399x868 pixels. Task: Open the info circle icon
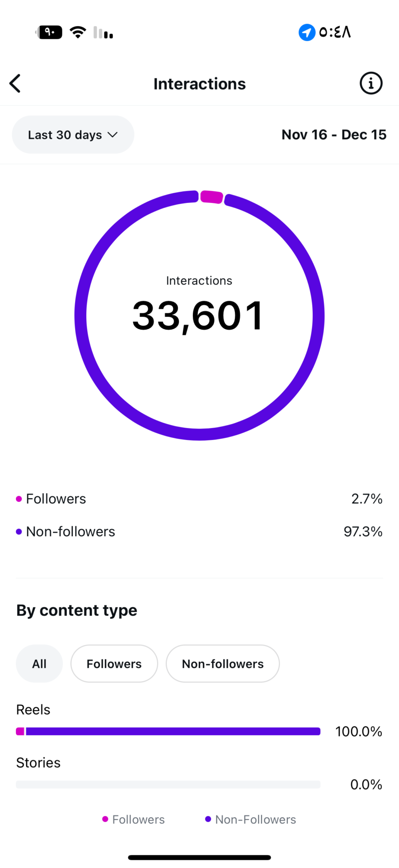pyautogui.click(x=371, y=84)
